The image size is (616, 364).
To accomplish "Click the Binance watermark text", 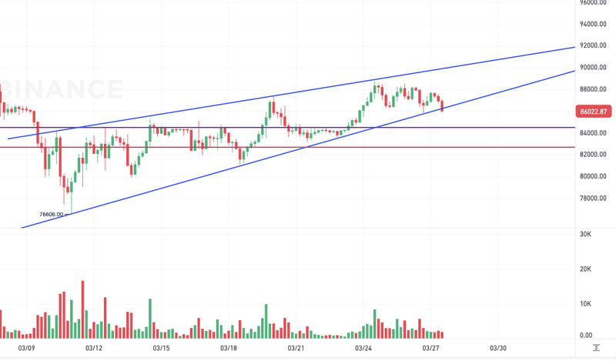I will tap(60, 90).
